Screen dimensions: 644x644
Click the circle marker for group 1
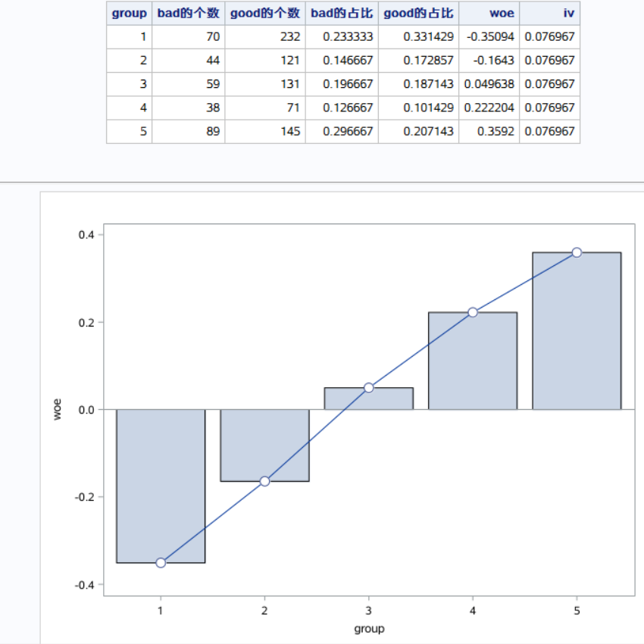(161, 562)
